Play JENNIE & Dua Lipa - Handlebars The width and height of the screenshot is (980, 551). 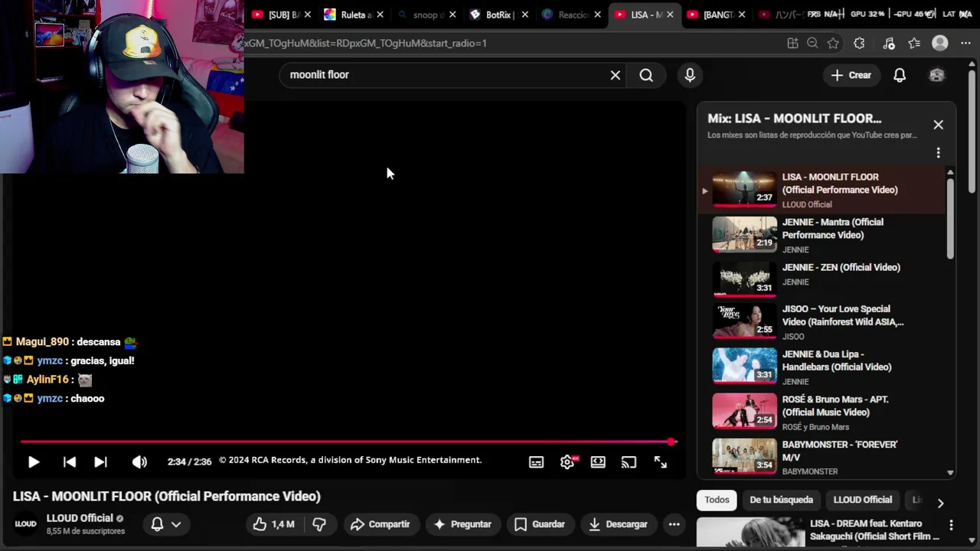pyautogui.click(x=821, y=367)
